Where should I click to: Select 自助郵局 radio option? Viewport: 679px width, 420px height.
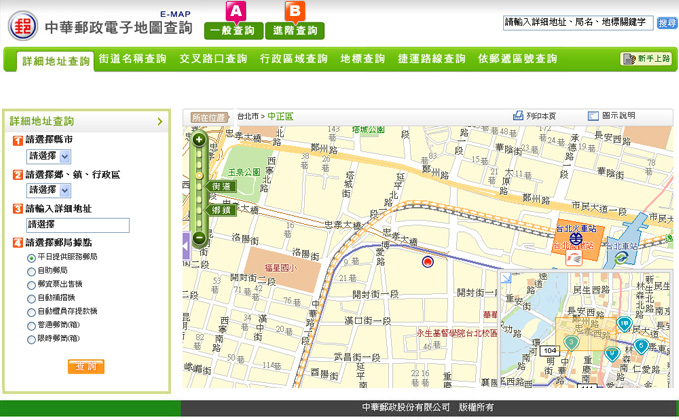(31, 271)
